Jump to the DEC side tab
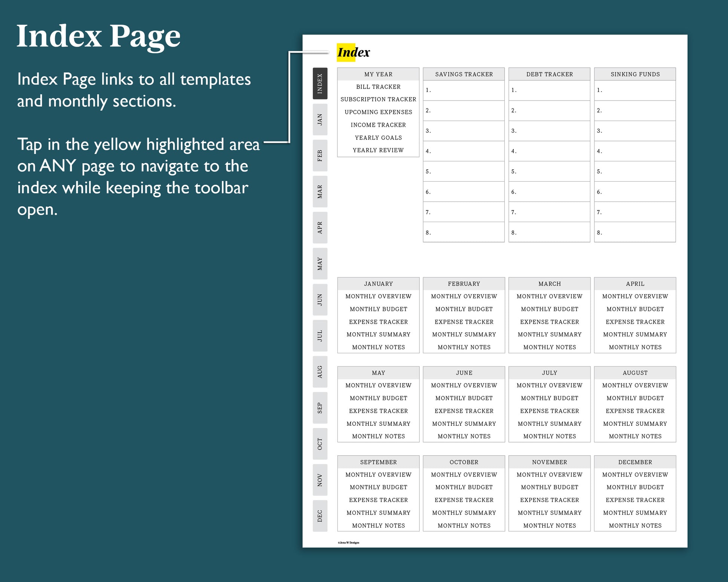Viewport: 728px width, 582px height. coord(320,516)
